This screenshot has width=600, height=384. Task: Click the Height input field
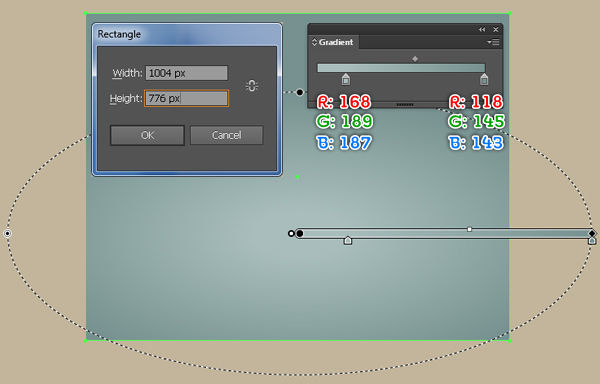(186, 98)
